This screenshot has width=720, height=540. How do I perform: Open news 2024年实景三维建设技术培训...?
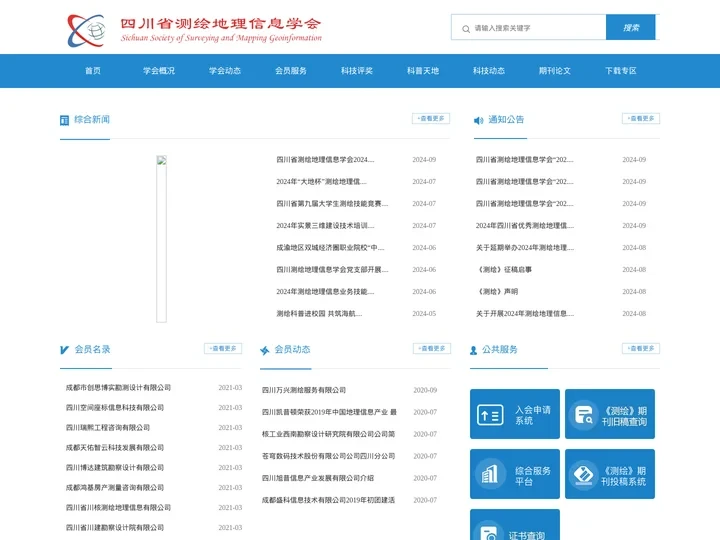[325, 226]
